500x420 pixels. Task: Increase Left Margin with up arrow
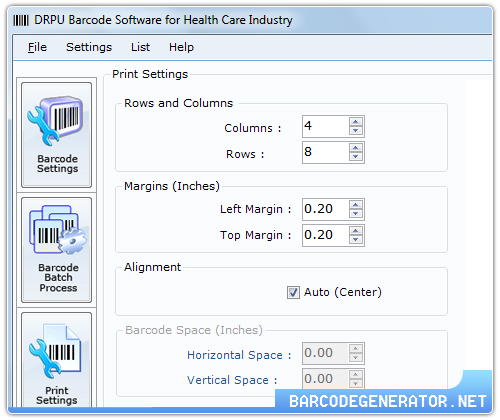tap(356, 205)
